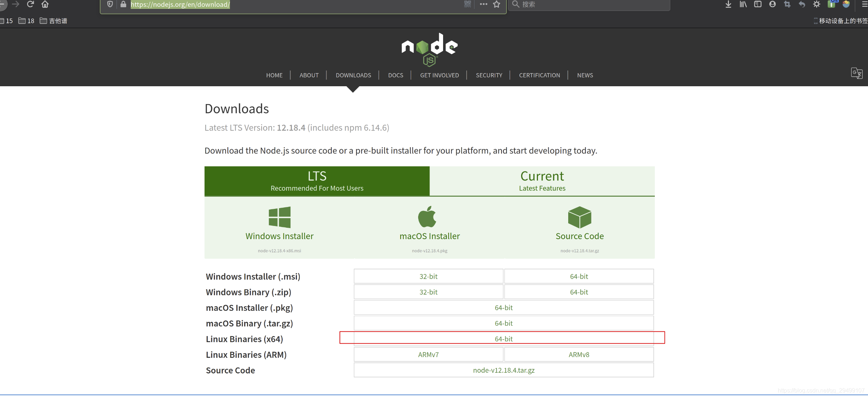Click the green extension icon with ON badge

click(x=832, y=4)
